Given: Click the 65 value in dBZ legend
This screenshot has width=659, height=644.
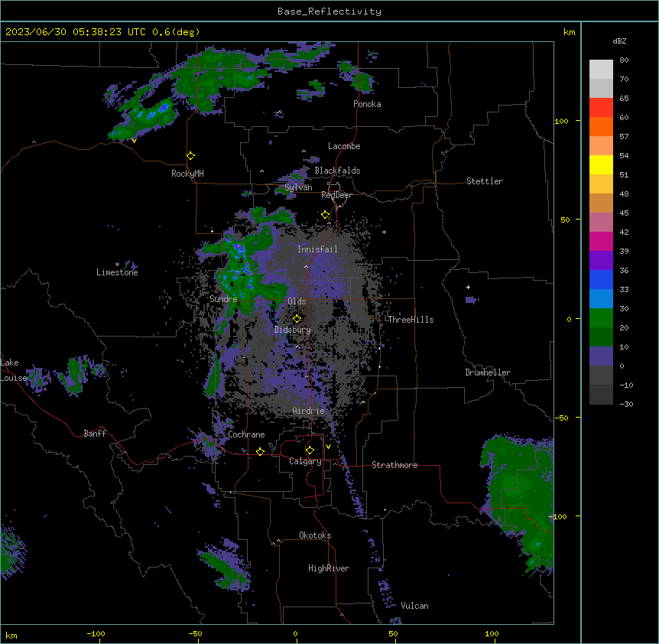Looking at the screenshot, I should pos(624,98).
